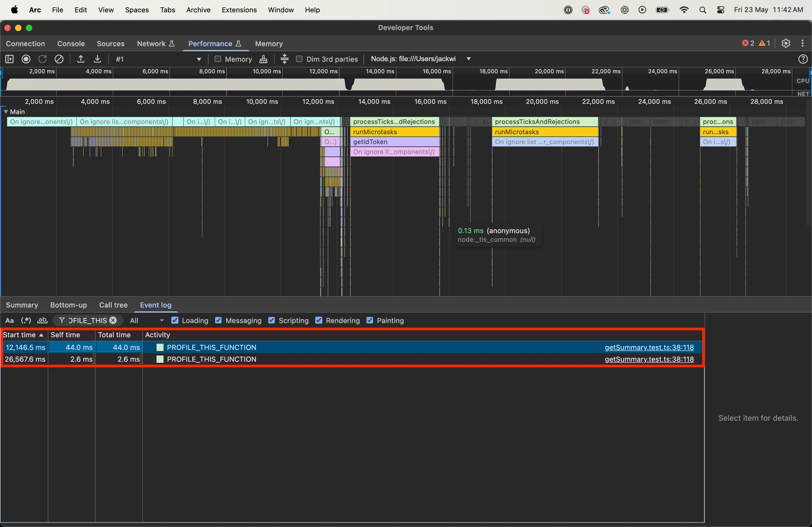Open the Performance help icon
The width and height of the screenshot is (812, 527).
803,59
